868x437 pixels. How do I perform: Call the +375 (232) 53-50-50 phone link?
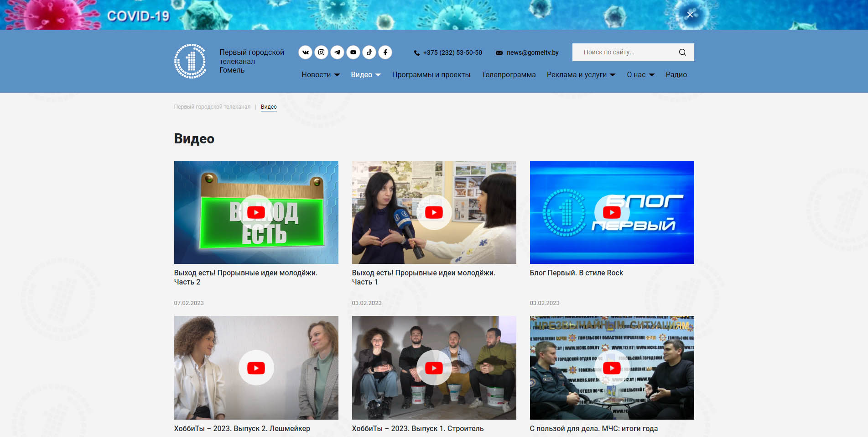coord(452,53)
